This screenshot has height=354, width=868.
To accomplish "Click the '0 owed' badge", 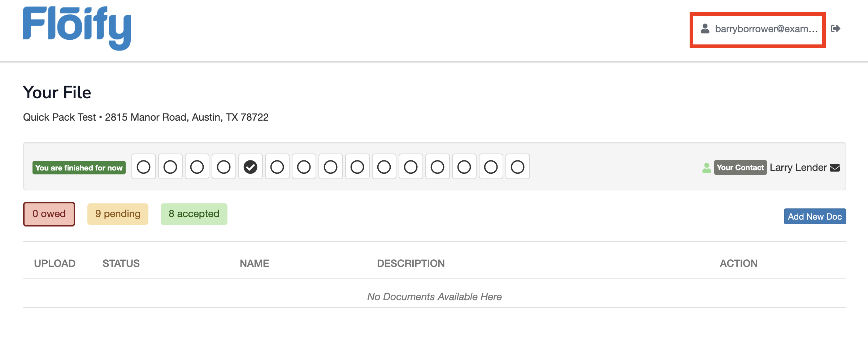I will [x=49, y=214].
